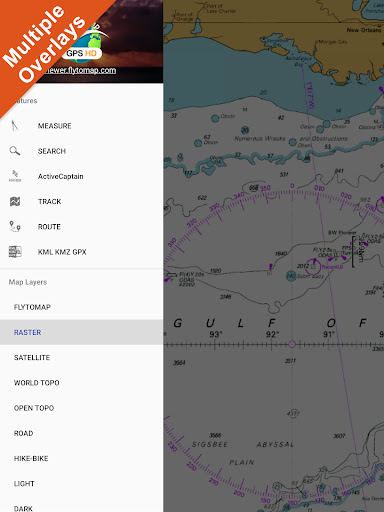Image resolution: width=384 pixels, height=512 pixels.
Task: Select the TRACK menu entry
Action: click(x=81, y=201)
